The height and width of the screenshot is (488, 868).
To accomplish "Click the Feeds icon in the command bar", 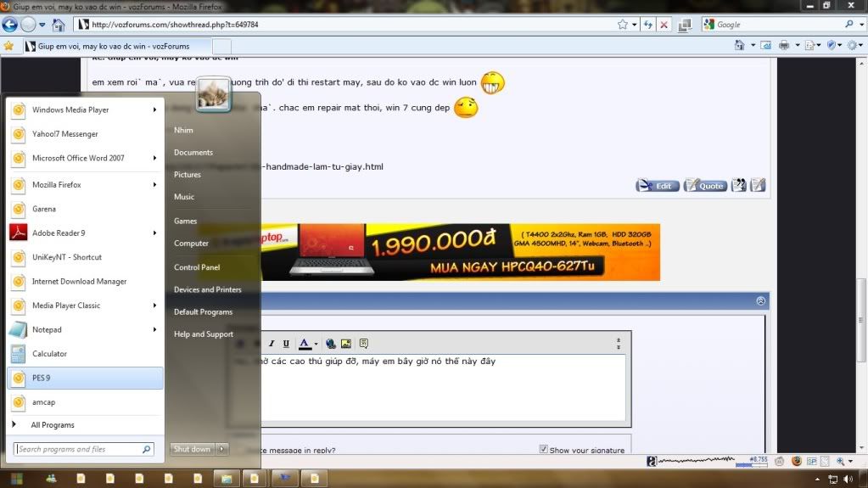I will [x=766, y=46].
